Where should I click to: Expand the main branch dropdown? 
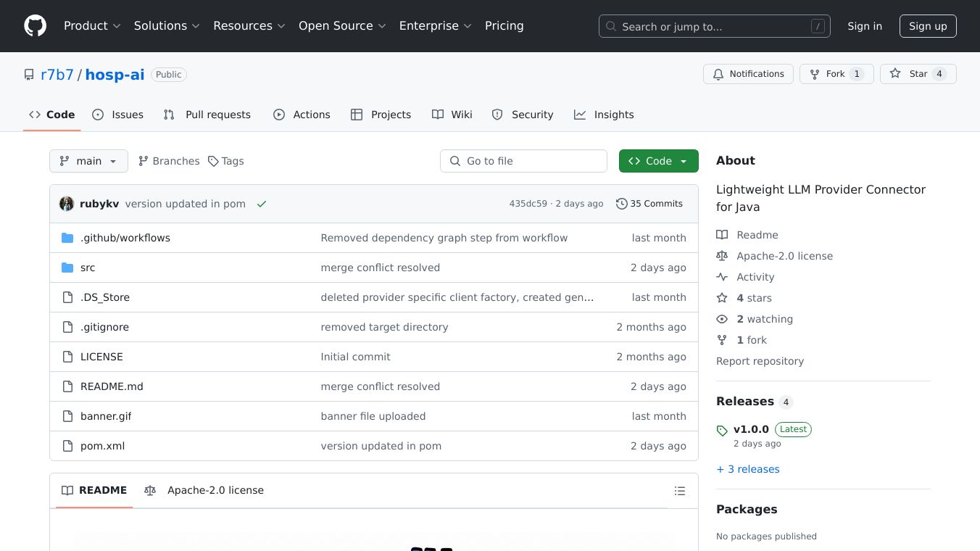(88, 161)
